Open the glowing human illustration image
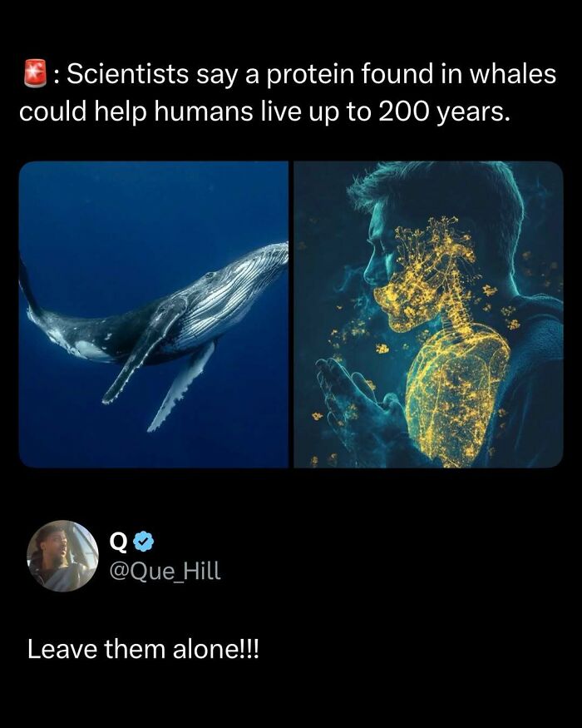This screenshot has height=728, width=582. click(x=428, y=314)
